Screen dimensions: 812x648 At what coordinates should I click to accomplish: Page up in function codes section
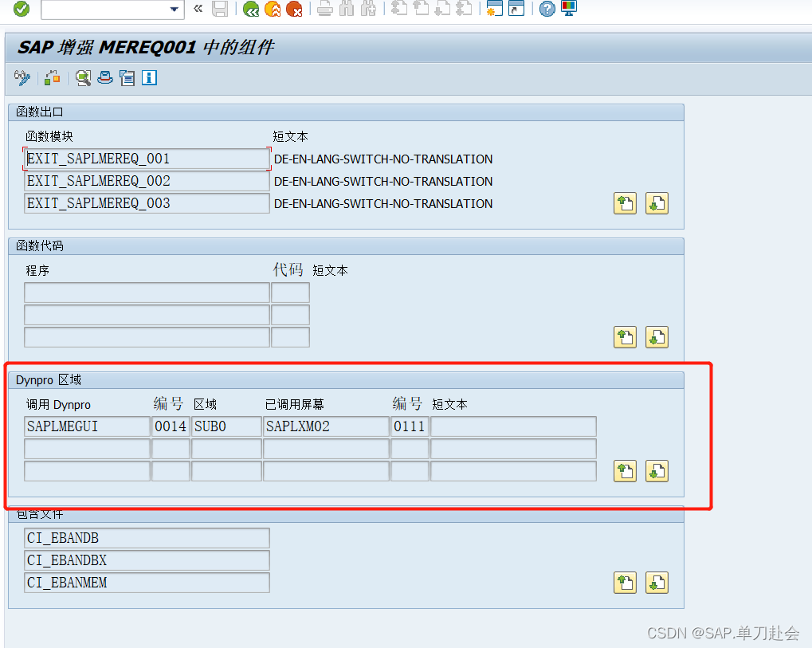(625, 337)
